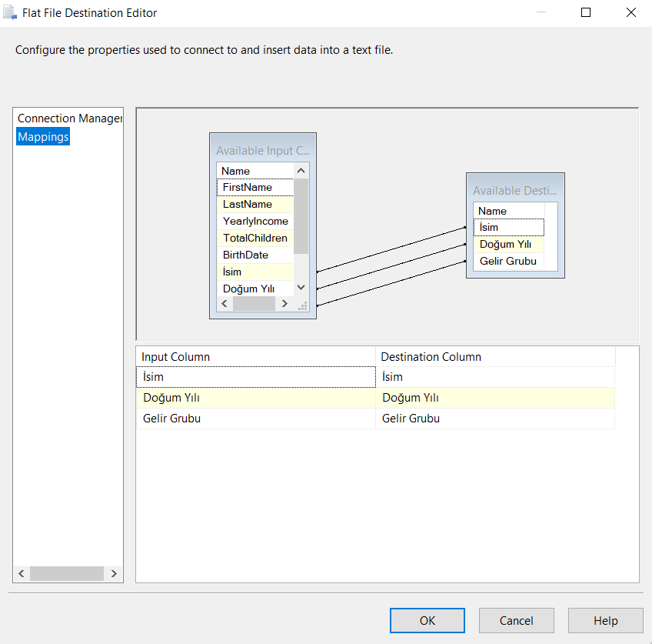Screen dimensions: 652x644
Task: Click the Input Column grid header
Action: click(x=256, y=356)
